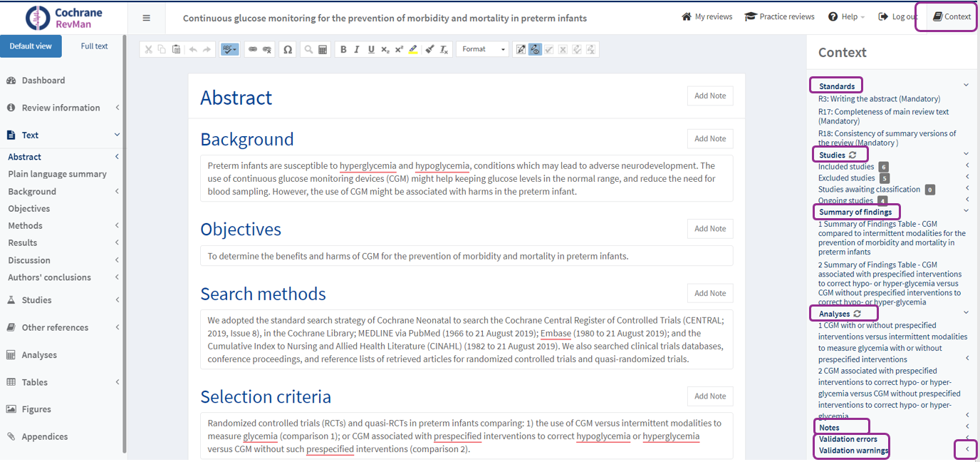Open the R3: Writing the abstract standard
Viewport: 980px width, 462px height.
[879, 99]
